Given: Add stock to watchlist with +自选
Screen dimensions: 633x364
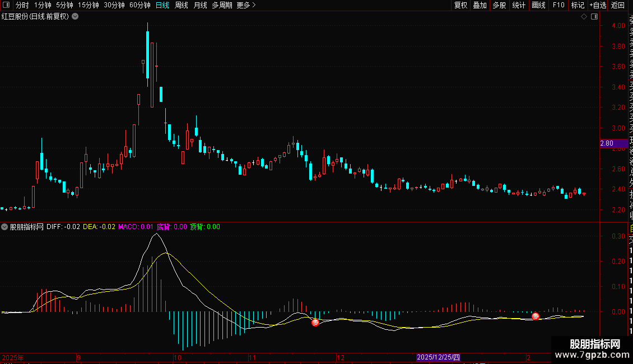Looking at the screenshot, I should click(598, 5).
